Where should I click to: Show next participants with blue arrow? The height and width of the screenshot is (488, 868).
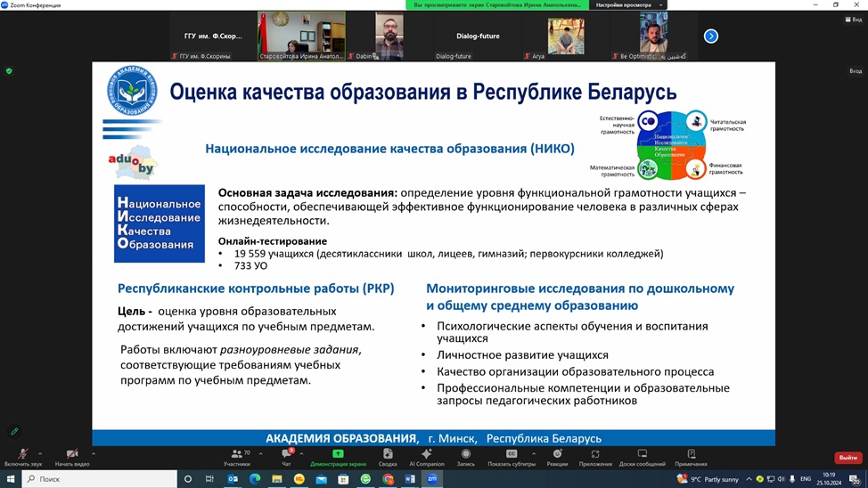pos(711,36)
